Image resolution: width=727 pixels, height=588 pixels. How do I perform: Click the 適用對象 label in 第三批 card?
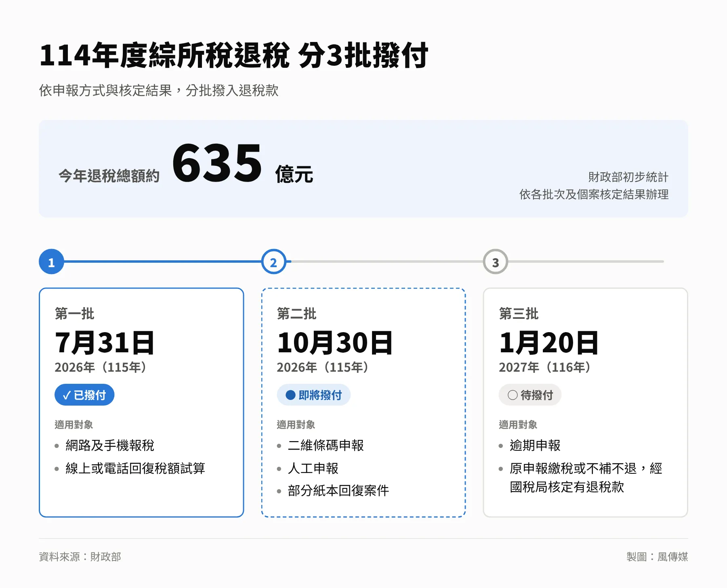coord(518,425)
